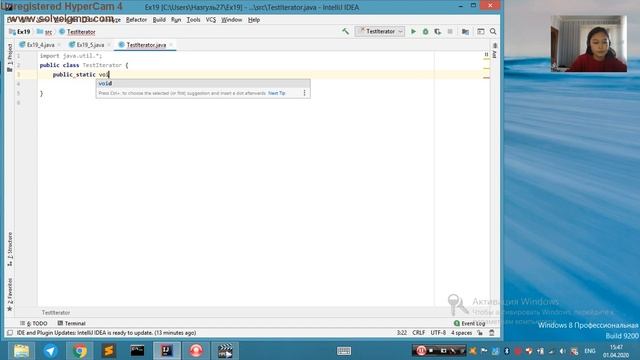This screenshot has width=640, height=360.
Task: Click the IDE and Plugin Updates status message
Action: [106, 333]
